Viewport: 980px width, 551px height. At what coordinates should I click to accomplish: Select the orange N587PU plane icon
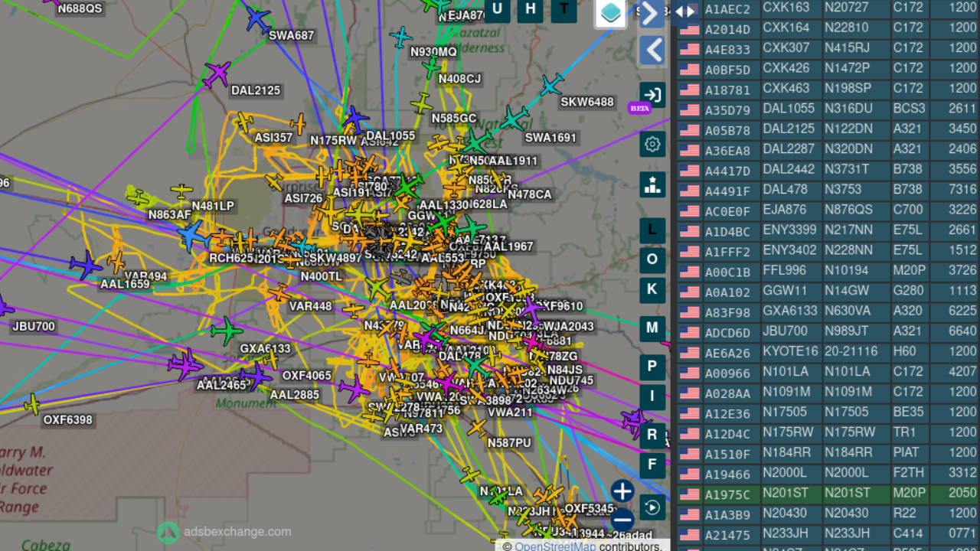477,428
